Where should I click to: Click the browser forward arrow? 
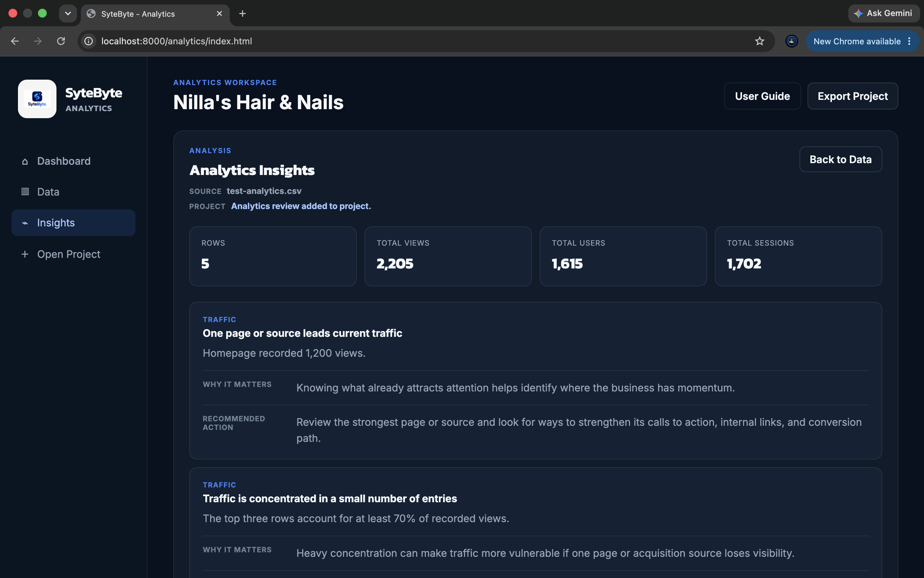38,41
